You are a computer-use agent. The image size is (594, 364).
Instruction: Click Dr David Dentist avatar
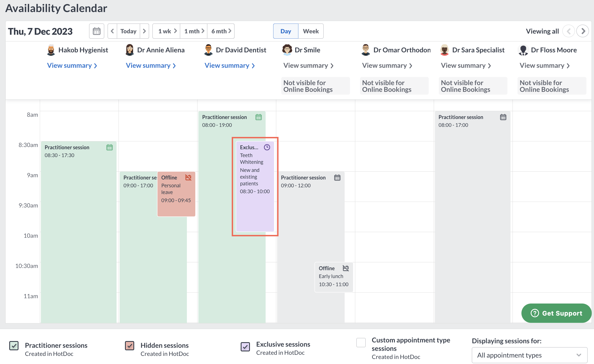coord(208,50)
